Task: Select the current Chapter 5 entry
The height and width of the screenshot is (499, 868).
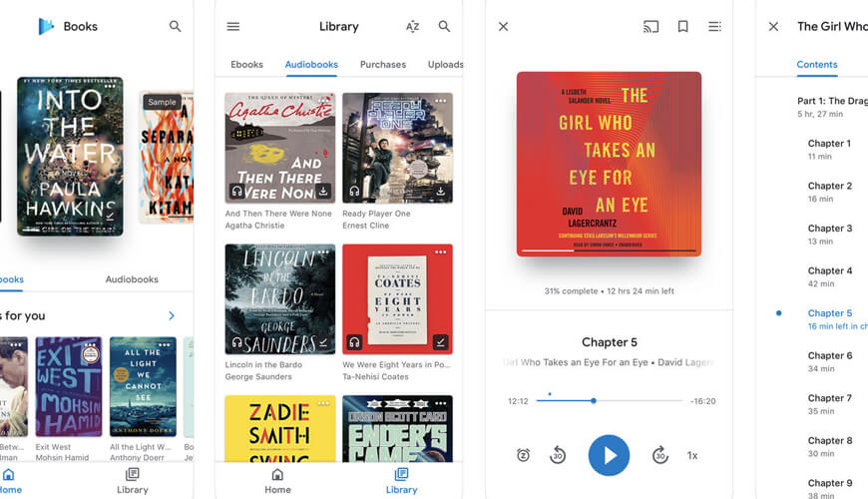Action: [837, 319]
